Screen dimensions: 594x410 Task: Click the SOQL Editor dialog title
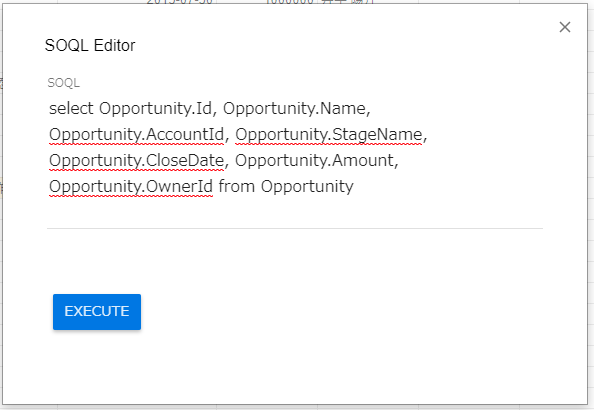click(x=90, y=45)
